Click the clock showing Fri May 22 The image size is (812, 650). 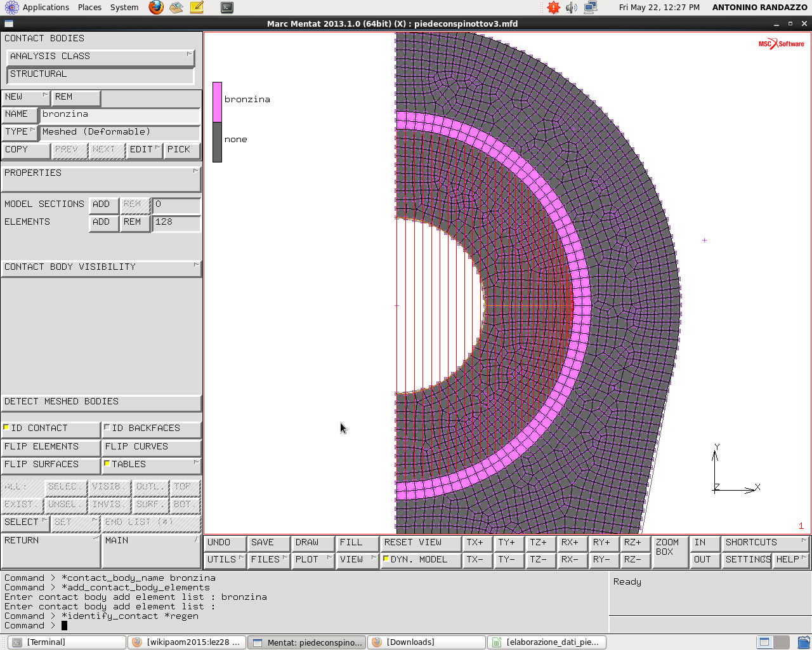[659, 8]
